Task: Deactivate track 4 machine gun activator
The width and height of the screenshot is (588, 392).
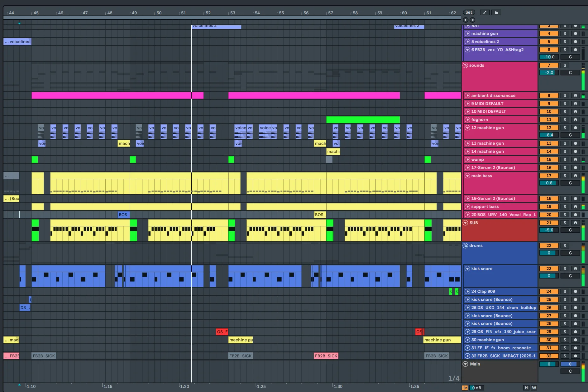Action: (549, 34)
